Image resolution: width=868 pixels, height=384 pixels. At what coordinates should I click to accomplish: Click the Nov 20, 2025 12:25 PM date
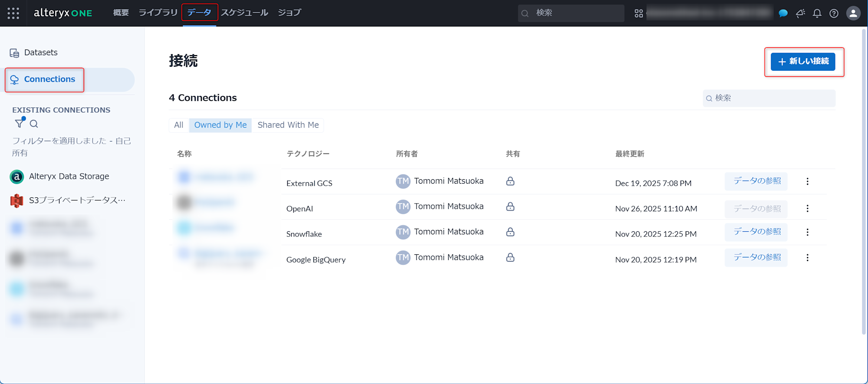click(x=656, y=234)
